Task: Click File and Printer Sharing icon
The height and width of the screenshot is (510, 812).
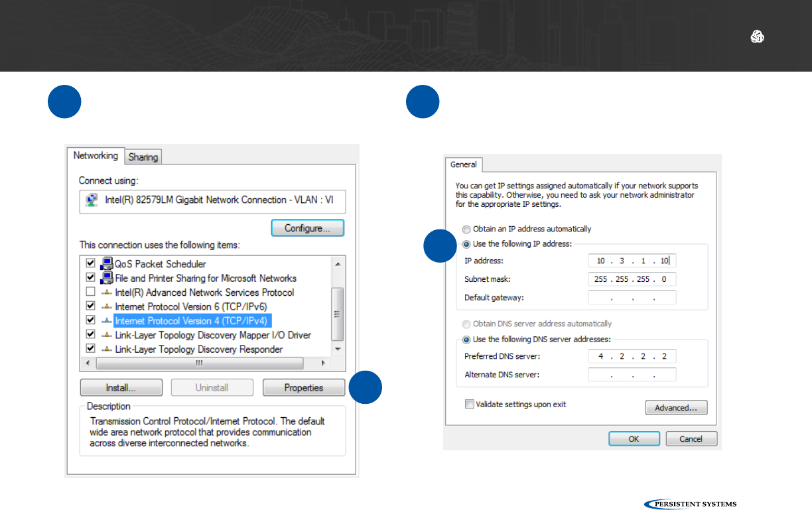Action: click(x=107, y=278)
